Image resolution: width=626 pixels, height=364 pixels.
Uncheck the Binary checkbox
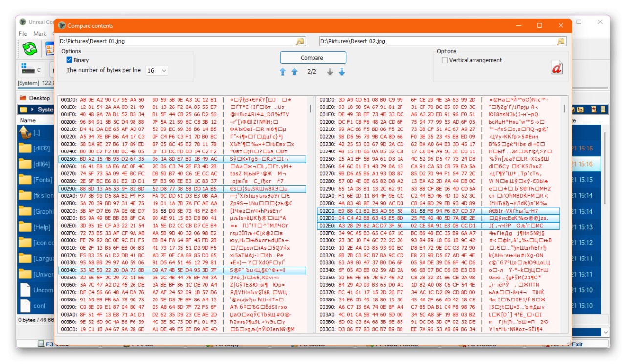[x=69, y=60]
